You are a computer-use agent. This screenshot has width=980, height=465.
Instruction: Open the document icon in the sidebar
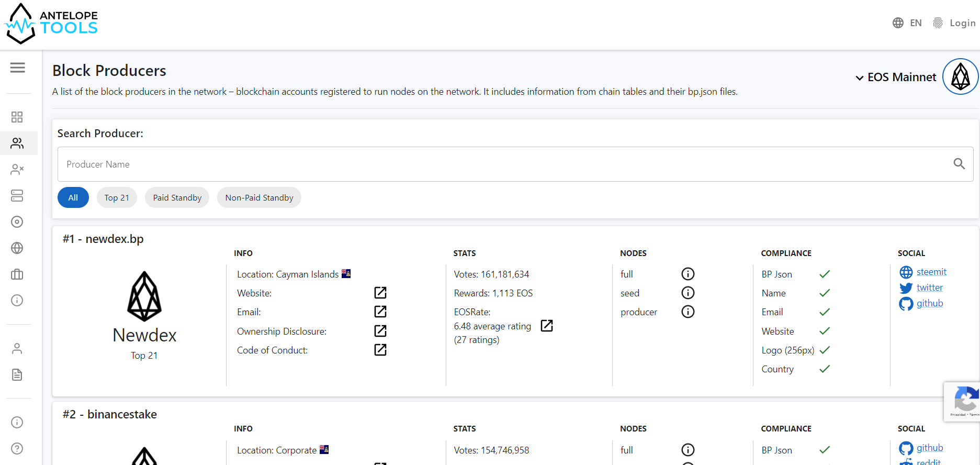(17, 374)
